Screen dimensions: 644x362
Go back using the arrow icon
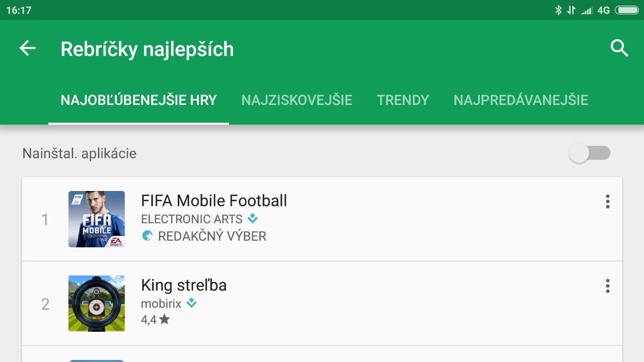point(28,49)
